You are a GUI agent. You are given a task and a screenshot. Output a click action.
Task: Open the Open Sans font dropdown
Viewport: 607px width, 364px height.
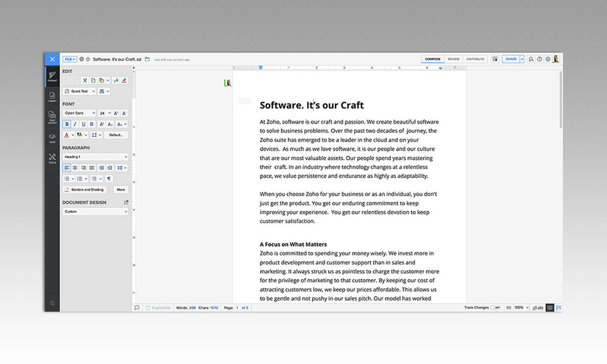(79, 113)
